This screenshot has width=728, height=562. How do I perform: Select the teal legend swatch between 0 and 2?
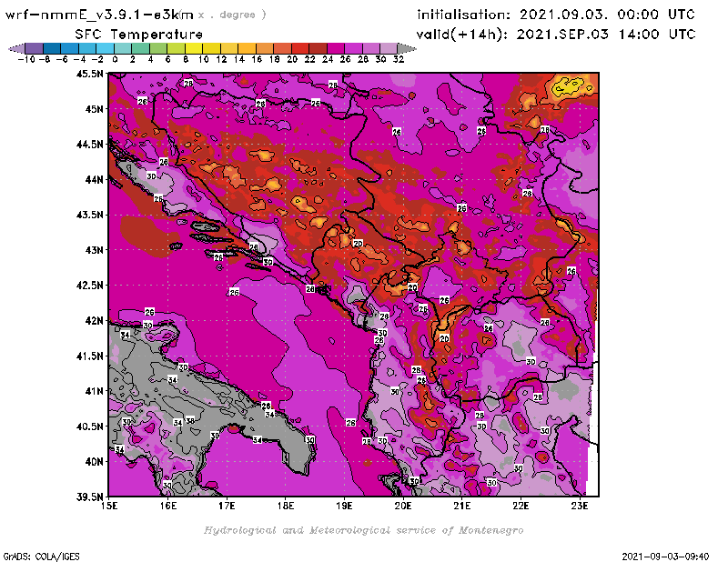click(123, 48)
